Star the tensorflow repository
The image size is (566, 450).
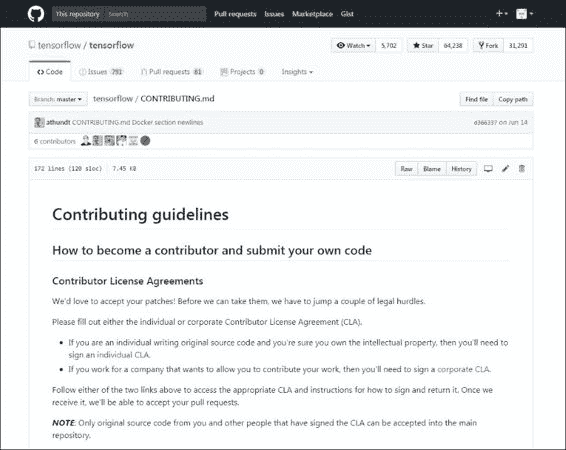point(423,45)
